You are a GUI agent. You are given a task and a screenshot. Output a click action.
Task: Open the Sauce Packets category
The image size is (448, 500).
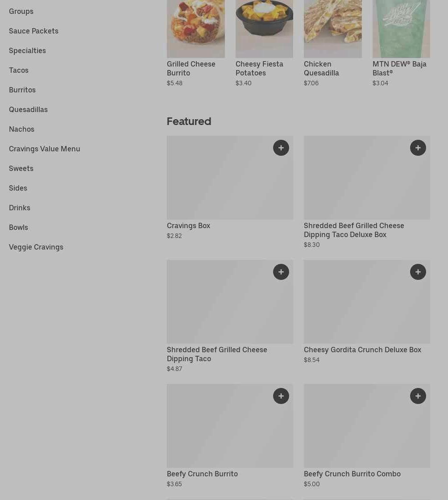point(34,31)
